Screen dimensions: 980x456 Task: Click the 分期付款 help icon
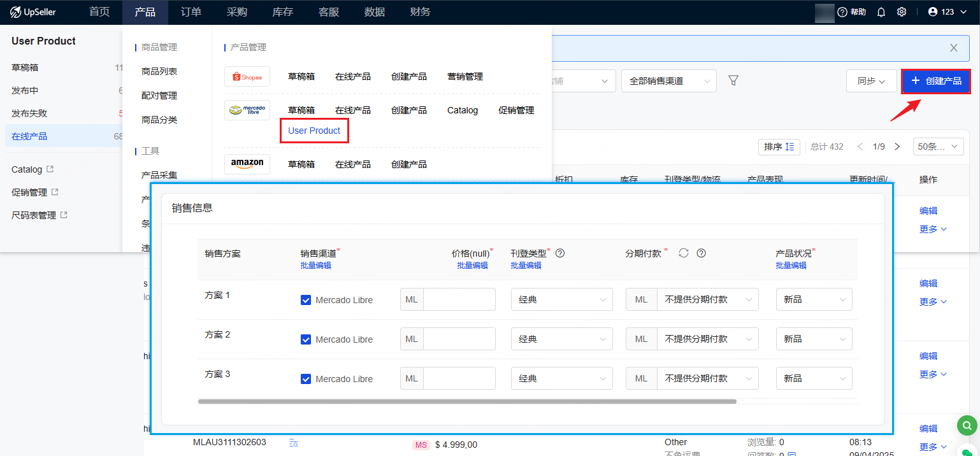click(702, 253)
